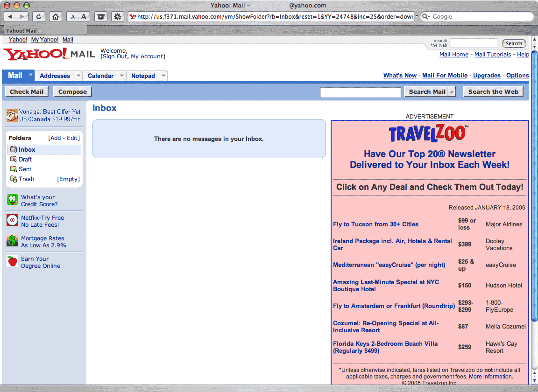Viewport: 538px width, 392px height.
Task: Click the Search the Web button
Action: click(493, 91)
